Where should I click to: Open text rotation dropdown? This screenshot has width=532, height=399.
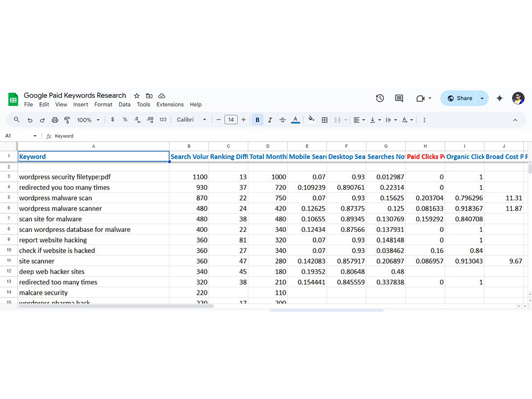pyautogui.click(x=407, y=120)
